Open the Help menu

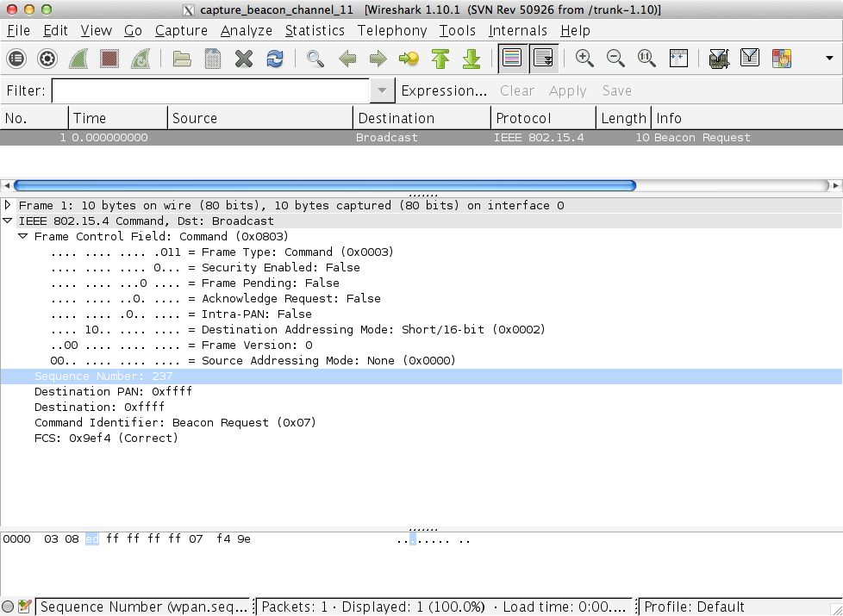pyautogui.click(x=575, y=31)
